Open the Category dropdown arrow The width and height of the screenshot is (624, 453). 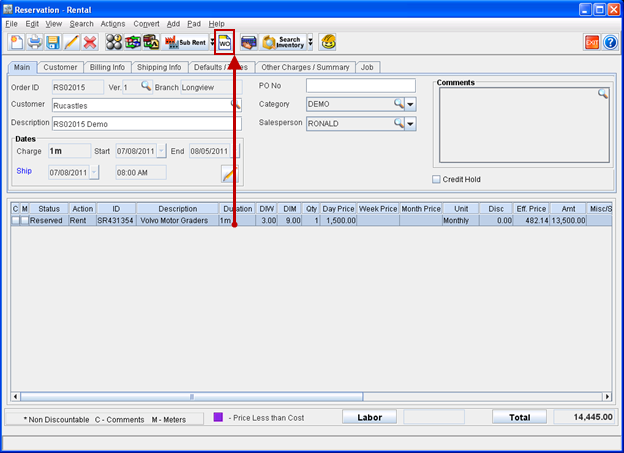coord(410,104)
